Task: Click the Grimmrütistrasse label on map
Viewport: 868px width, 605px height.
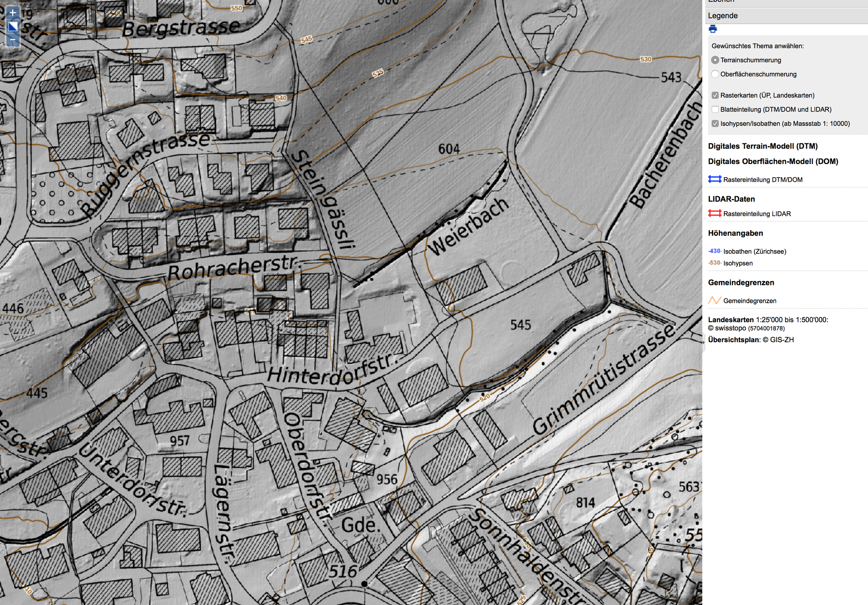Action: [x=604, y=379]
